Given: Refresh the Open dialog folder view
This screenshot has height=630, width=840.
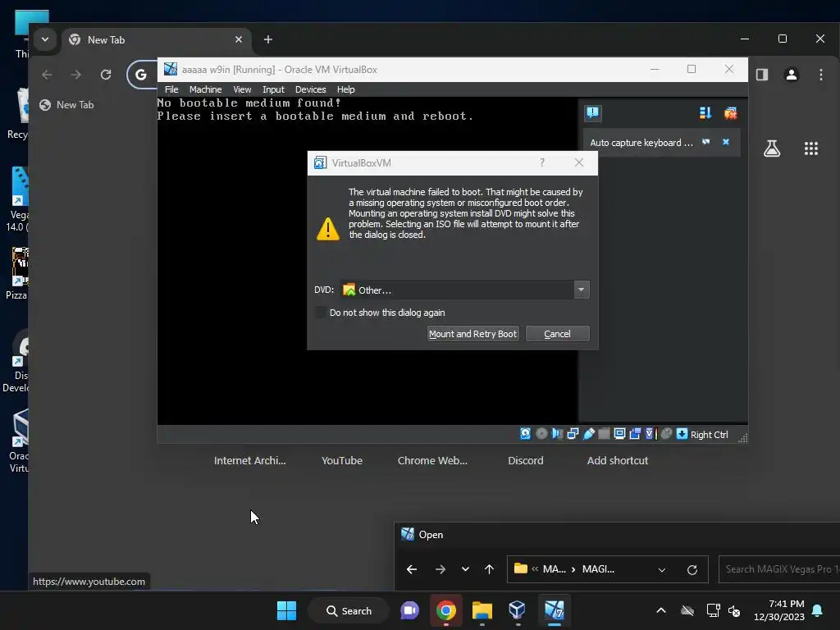Looking at the screenshot, I should 692,569.
